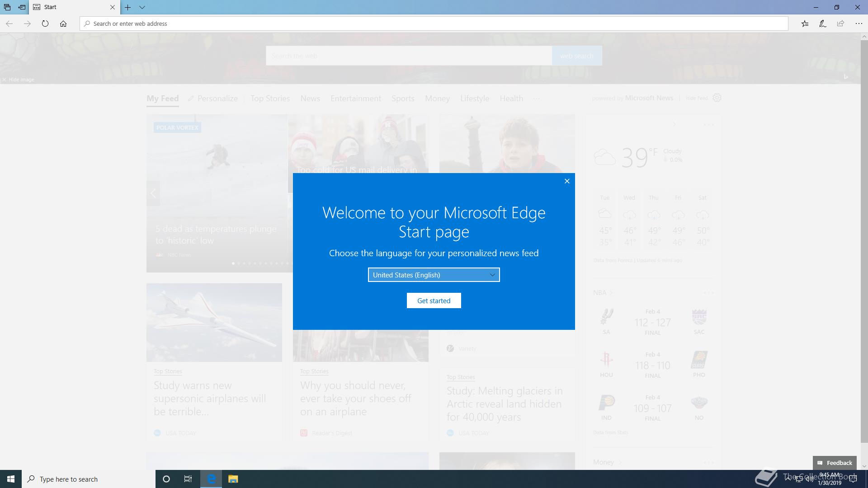Click Hide Feed link
This screenshot has width=868, height=488.
(x=697, y=98)
